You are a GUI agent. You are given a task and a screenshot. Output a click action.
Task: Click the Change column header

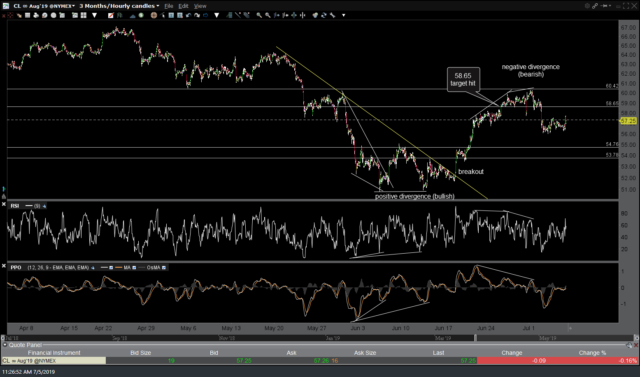click(511, 353)
